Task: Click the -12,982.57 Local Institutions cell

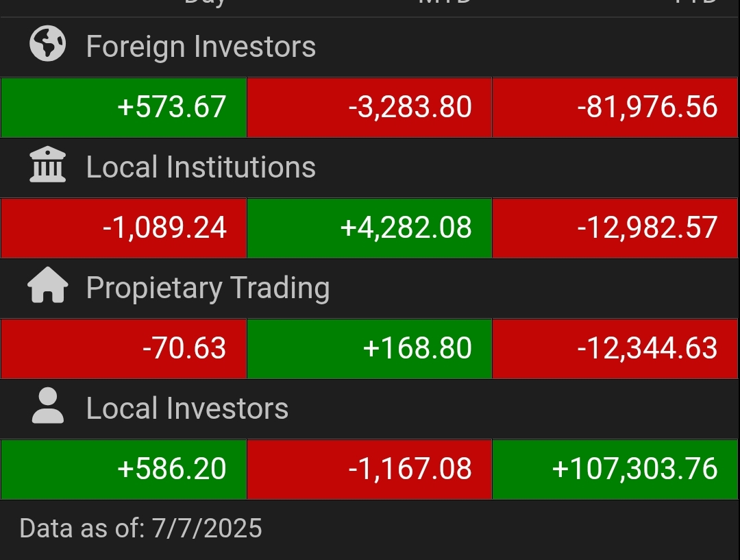Action: coord(615,228)
